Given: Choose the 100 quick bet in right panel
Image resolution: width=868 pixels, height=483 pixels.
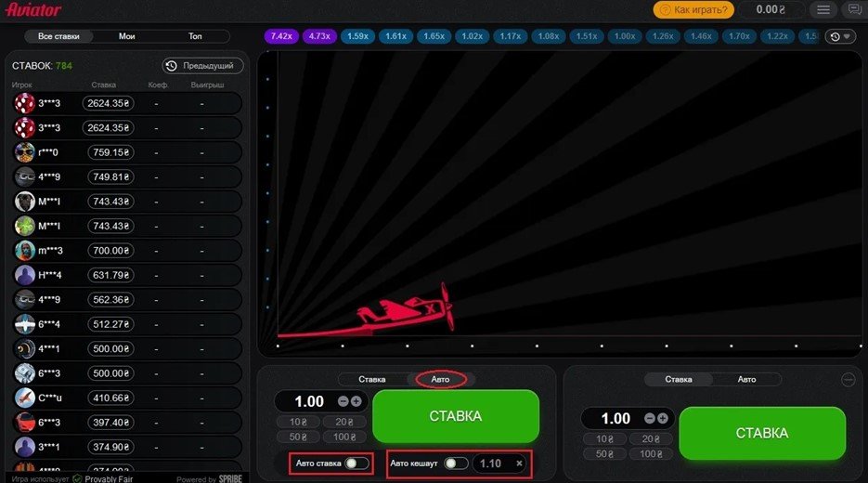Looking at the screenshot, I should 651,453.
